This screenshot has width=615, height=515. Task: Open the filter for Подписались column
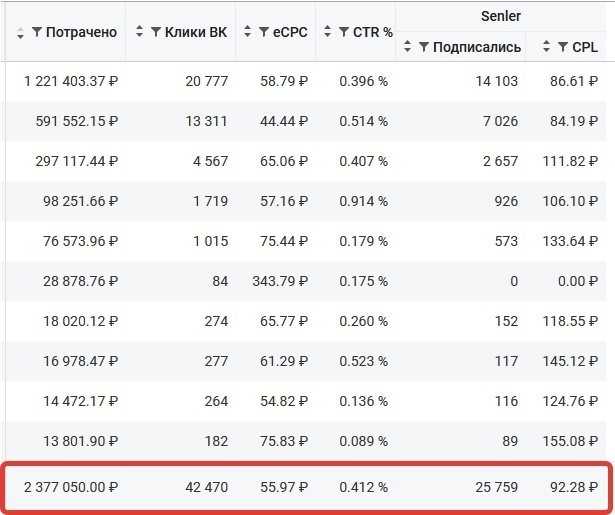coord(424,47)
